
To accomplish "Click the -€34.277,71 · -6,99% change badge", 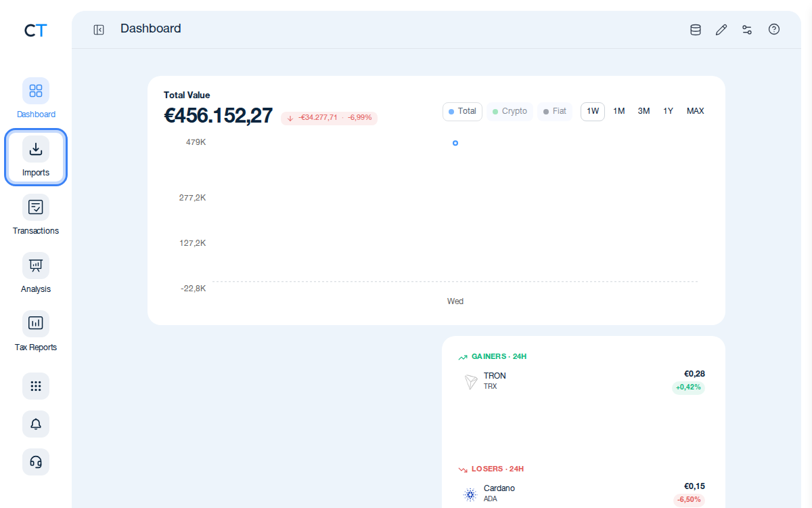I will (x=329, y=118).
